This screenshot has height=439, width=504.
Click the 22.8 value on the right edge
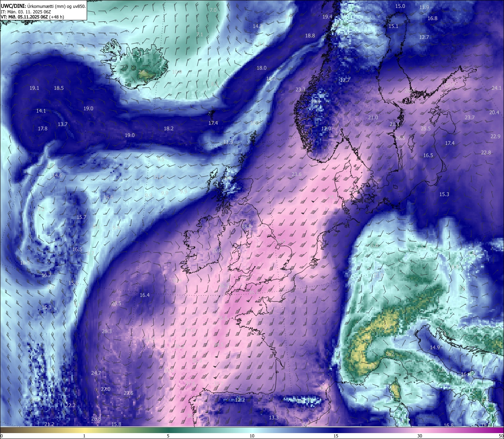point(486,153)
